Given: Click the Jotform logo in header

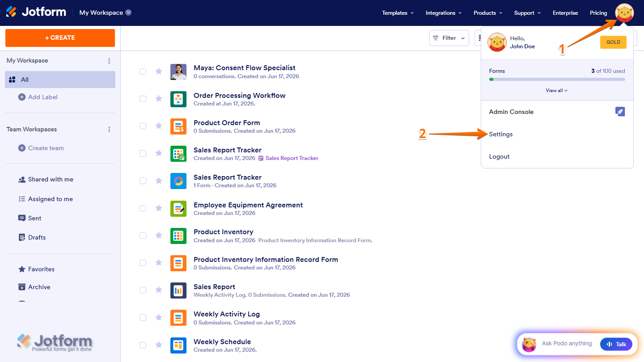Looking at the screenshot, I should tap(36, 12).
